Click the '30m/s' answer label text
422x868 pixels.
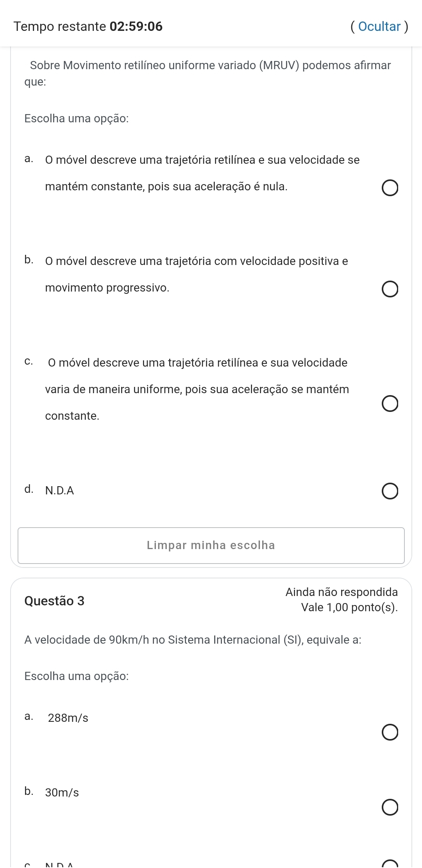click(x=62, y=792)
